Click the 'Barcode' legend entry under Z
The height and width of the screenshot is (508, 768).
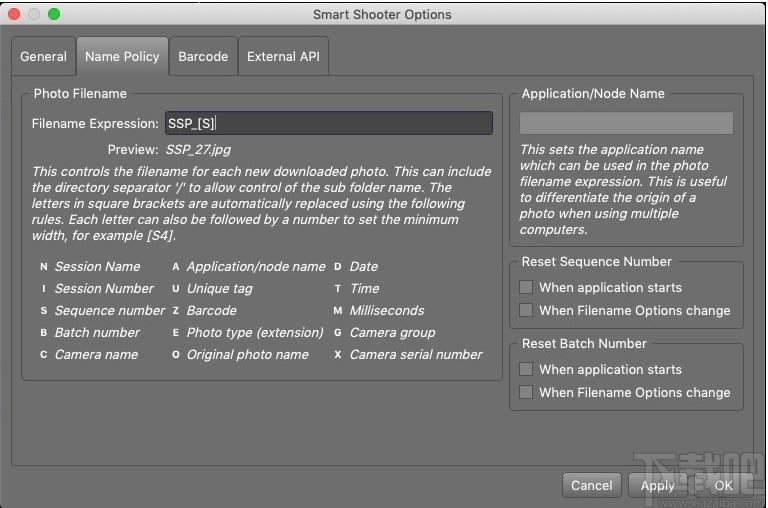(212, 311)
